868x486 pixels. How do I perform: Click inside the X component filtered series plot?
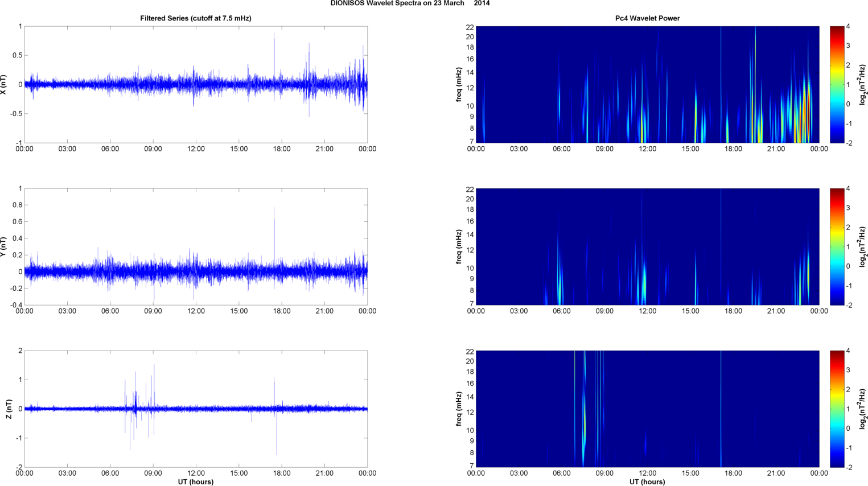[196, 84]
